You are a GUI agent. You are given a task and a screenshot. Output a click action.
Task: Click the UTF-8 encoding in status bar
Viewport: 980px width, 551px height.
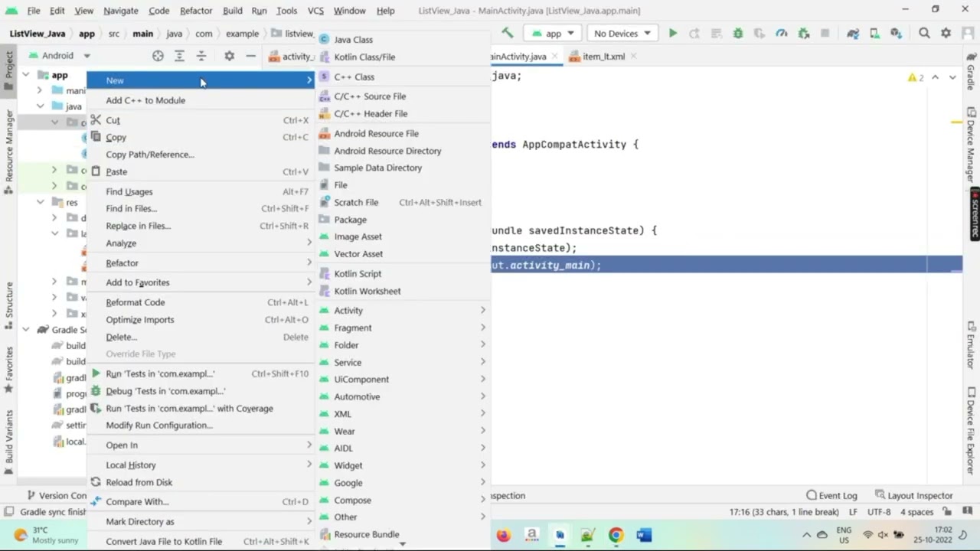coord(879,512)
